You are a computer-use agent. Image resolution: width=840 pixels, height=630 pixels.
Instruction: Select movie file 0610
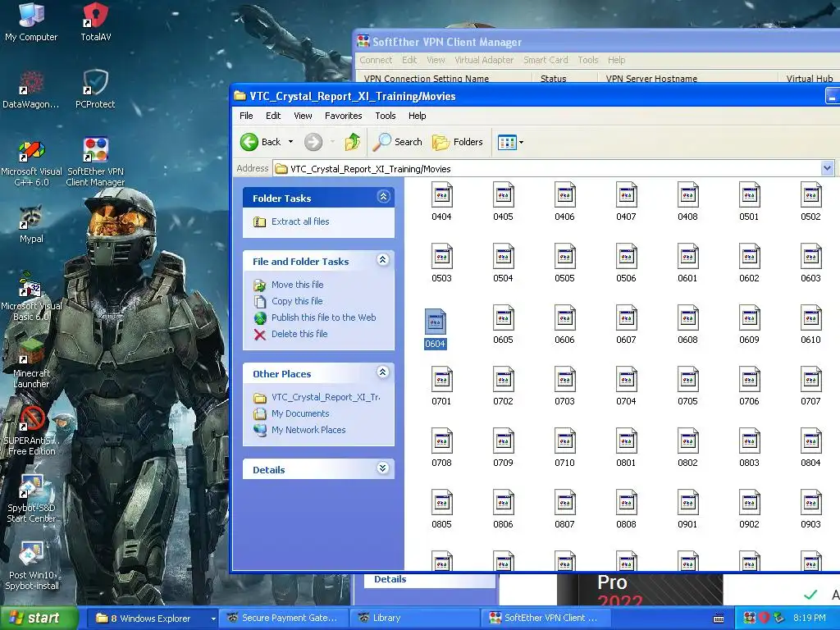pyautogui.click(x=810, y=325)
